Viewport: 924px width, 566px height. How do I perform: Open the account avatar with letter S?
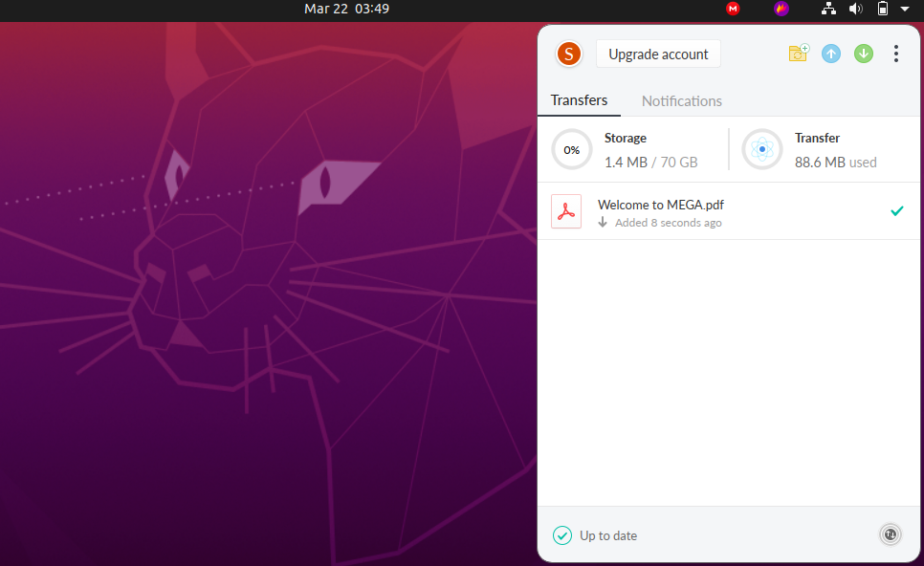click(569, 54)
